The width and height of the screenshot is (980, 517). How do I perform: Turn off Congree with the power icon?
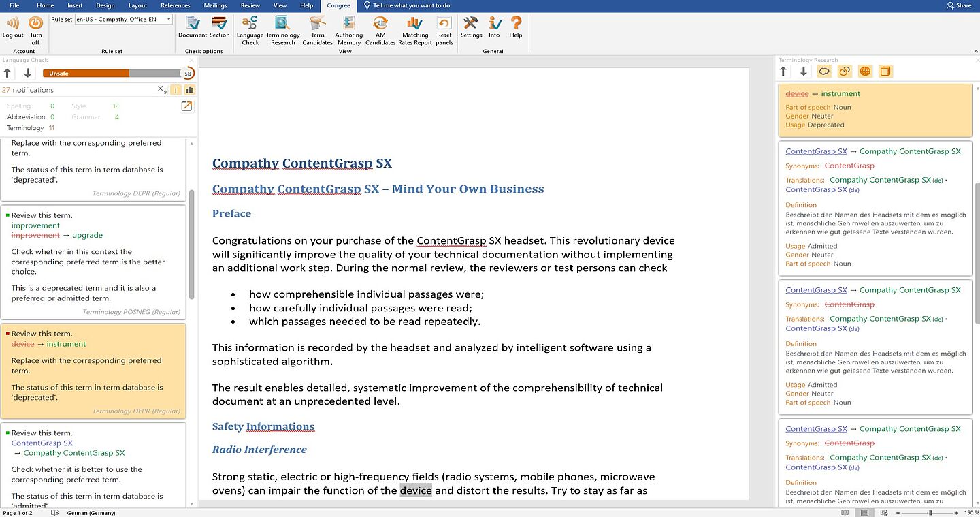pos(35,24)
